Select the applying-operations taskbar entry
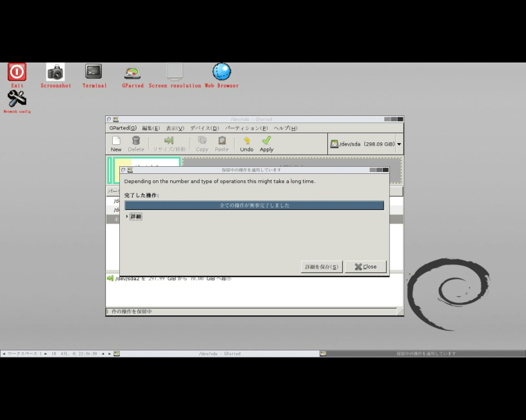Image resolution: width=526 pixels, height=420 pixels. click(423, 354)
